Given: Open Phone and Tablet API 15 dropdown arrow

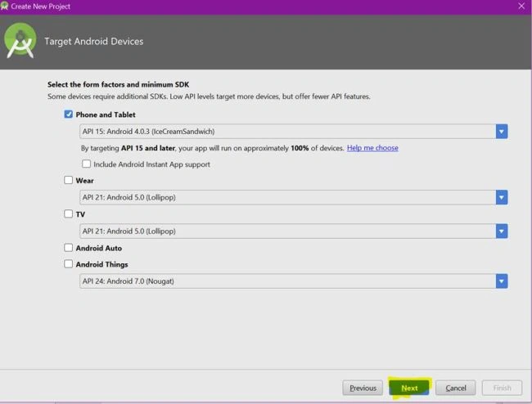Looking at the screenshot, I should [502, 132].
